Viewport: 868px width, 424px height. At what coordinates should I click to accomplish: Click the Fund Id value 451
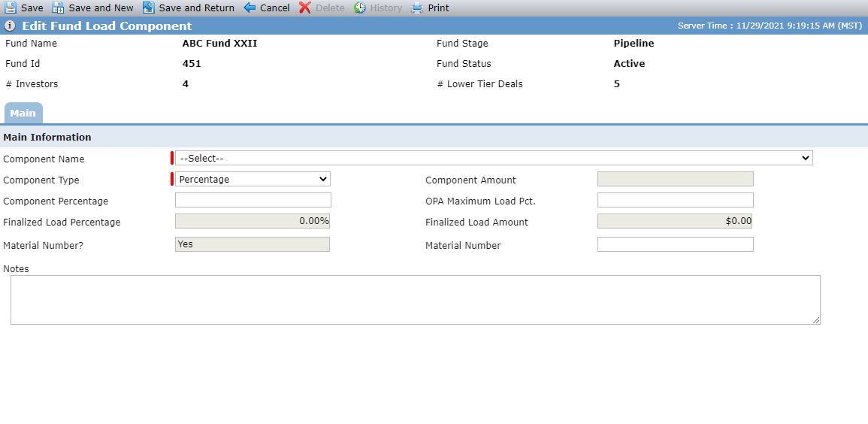pos(192,64)
